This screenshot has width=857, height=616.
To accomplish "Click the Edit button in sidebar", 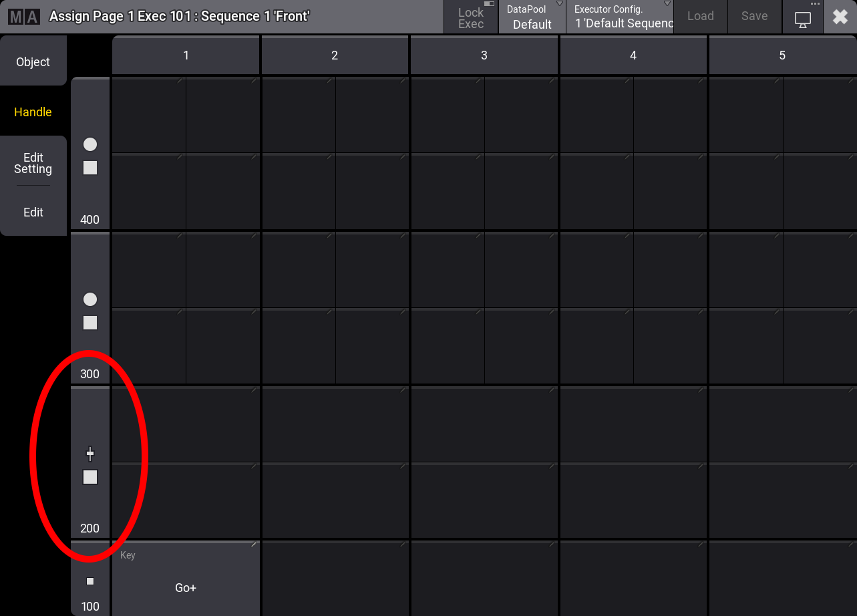I will pyautogui.click(x=33, y=212).
